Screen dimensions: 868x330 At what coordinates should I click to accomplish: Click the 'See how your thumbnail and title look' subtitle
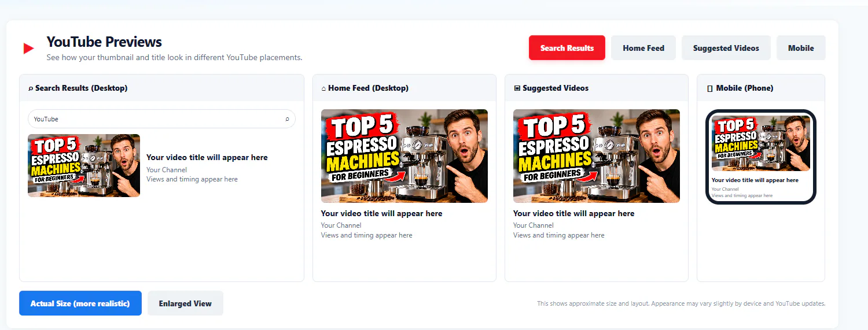[174, 58]
